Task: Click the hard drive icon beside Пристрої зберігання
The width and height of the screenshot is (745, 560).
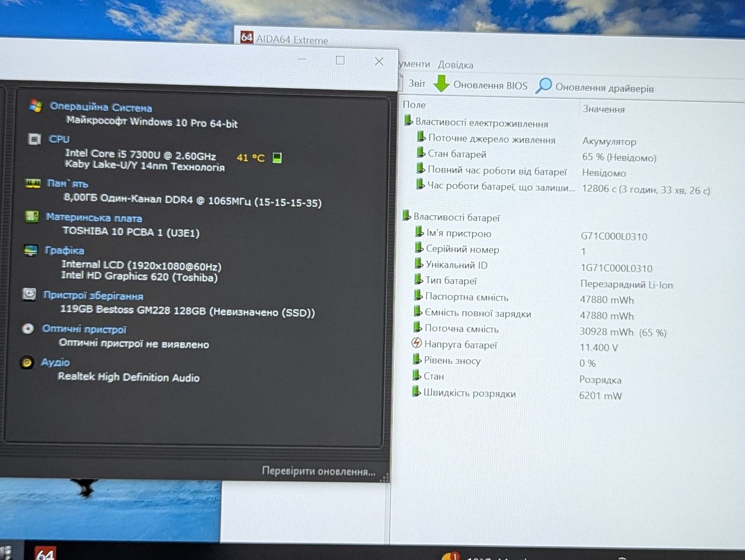Action: (29, 294)
